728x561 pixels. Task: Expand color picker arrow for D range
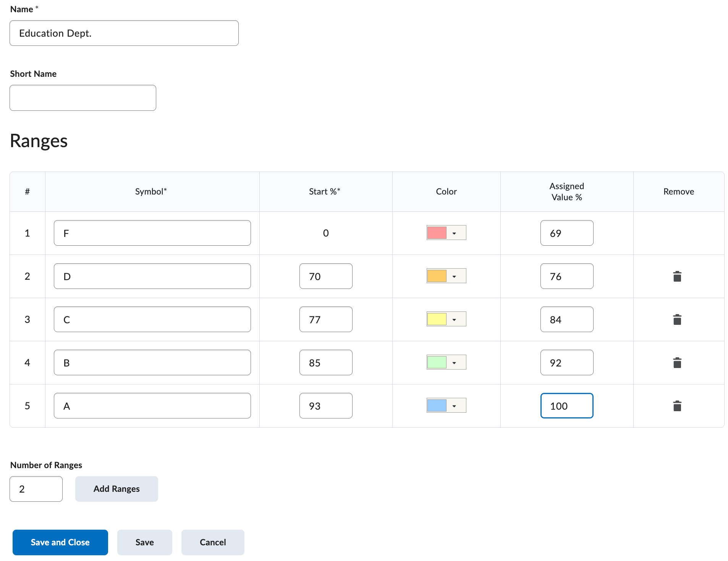click(x=455, y=276)
